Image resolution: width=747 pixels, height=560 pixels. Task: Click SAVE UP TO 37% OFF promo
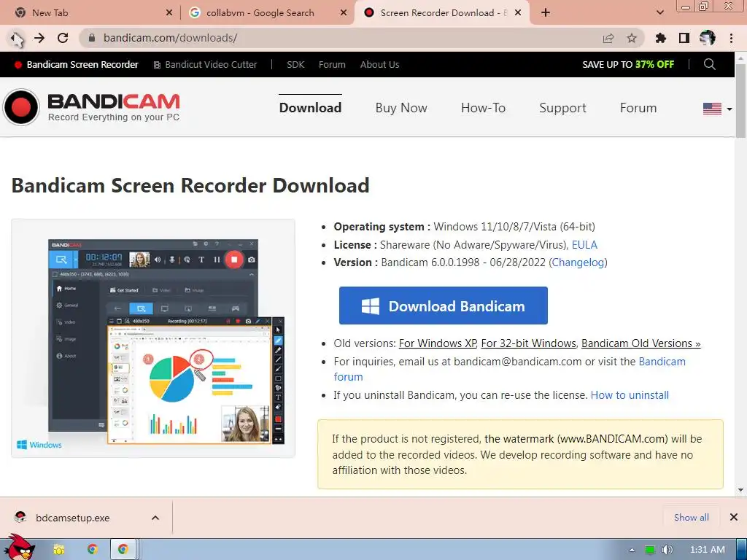(x=628, y=65)
